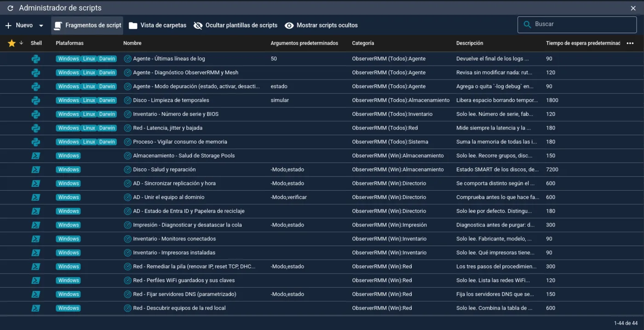Click the Nuevo button
The width and height of the screenshot is (644, 330).
click(19, 26)
